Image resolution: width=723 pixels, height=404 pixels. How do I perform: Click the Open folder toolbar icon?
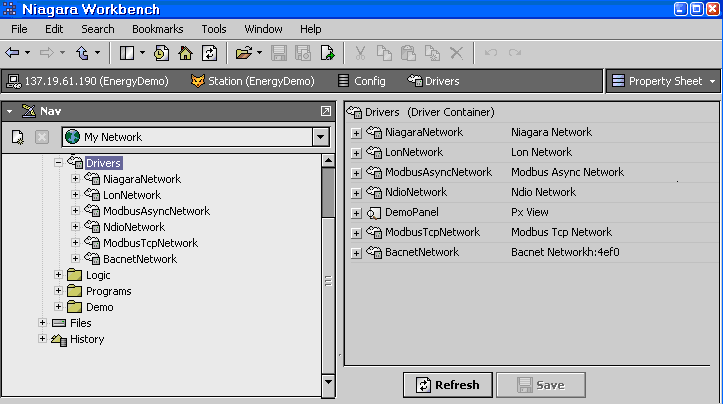[243, 52]
